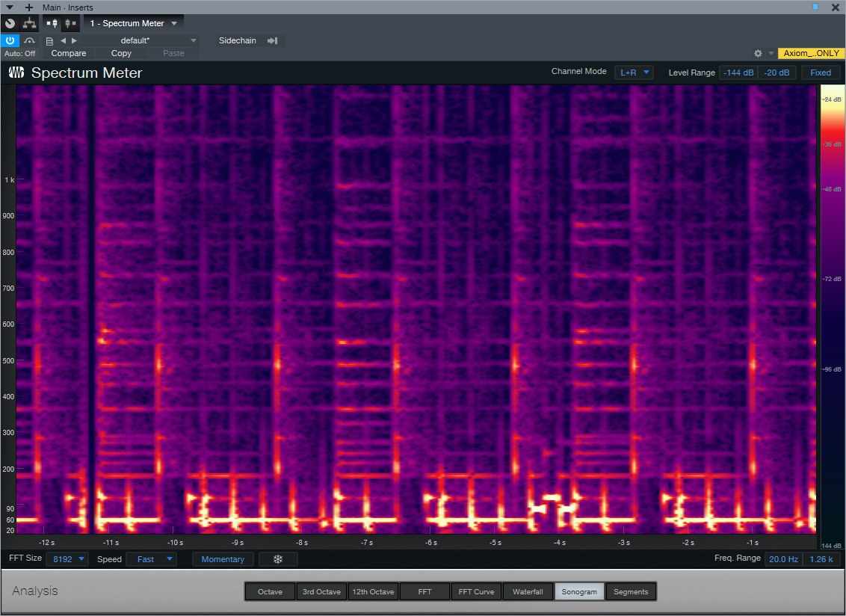Open the gear settings icon
The width and height of the screenshot is (846, 616).
[758, 54]
